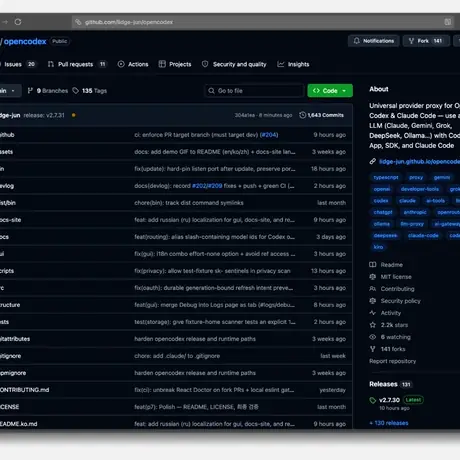Click commit message 'chore(bin): track dist command symlinks'
The image size is (460, 460).
click(x=189, y=203)
